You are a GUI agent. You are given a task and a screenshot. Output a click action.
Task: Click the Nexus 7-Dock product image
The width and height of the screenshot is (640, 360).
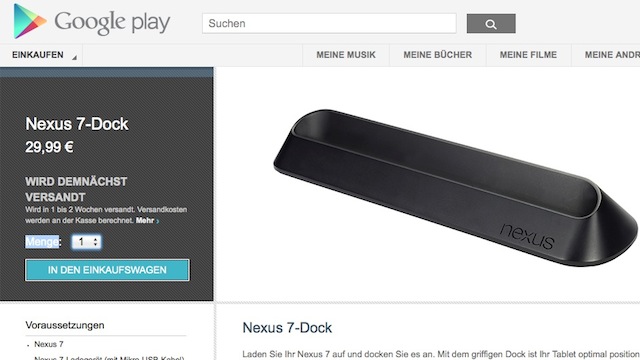(x=455, y=188)
